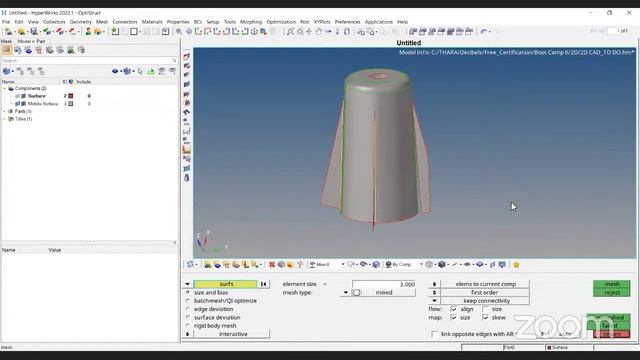Select the size and bias radio button
This screenshot has width=640, height=360.
pos(188,293)
